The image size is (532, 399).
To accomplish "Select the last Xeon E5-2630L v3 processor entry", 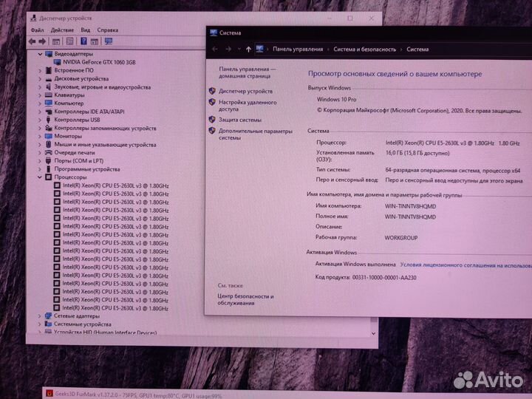I will pos(115,308).
